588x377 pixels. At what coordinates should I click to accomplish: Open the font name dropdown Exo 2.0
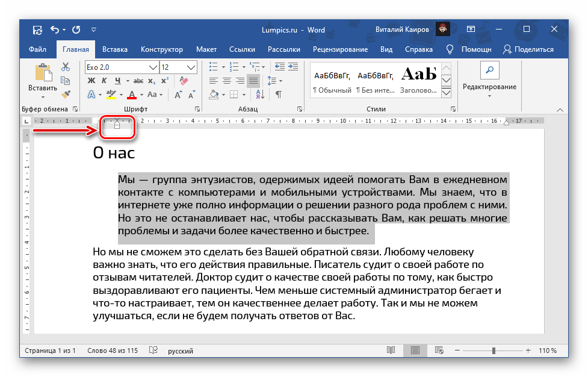click(x=153, y=67)
